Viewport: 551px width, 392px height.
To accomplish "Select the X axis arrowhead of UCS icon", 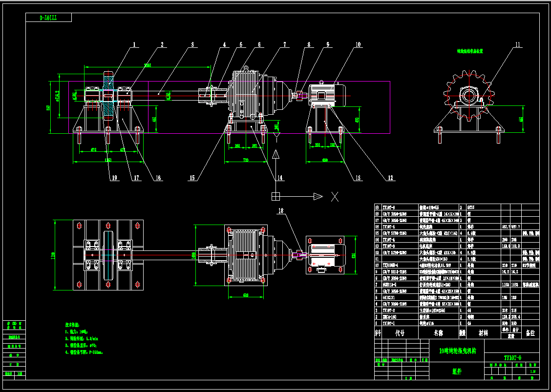I will [318, 196].
